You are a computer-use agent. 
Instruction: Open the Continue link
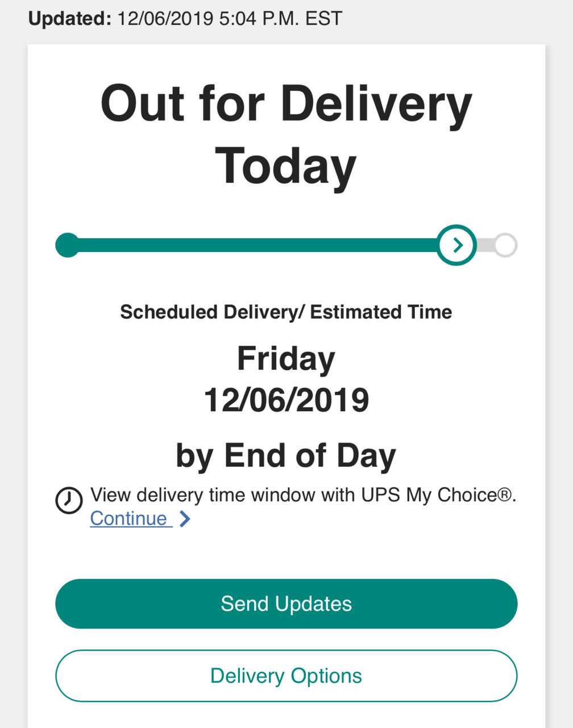pos(131,519)
